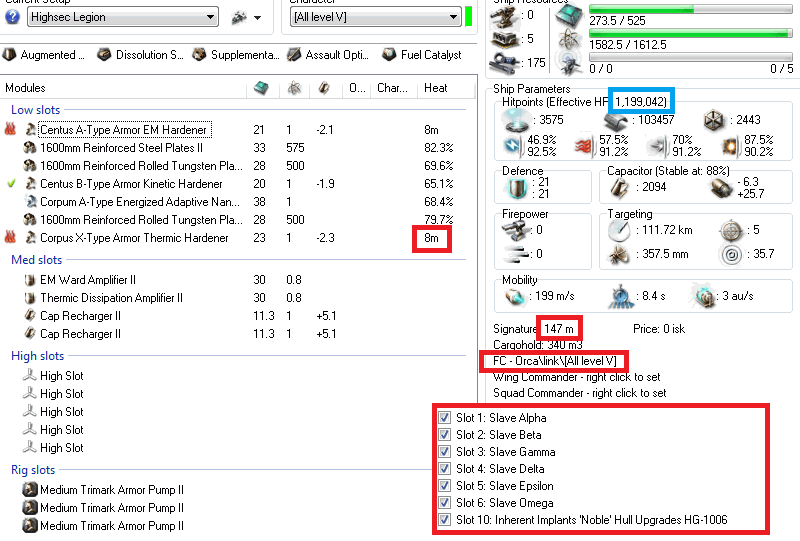Toggle active checkmark on Centus B-Type Kinetic Hardener
800x541 pixels.
(x=11, y=183)
